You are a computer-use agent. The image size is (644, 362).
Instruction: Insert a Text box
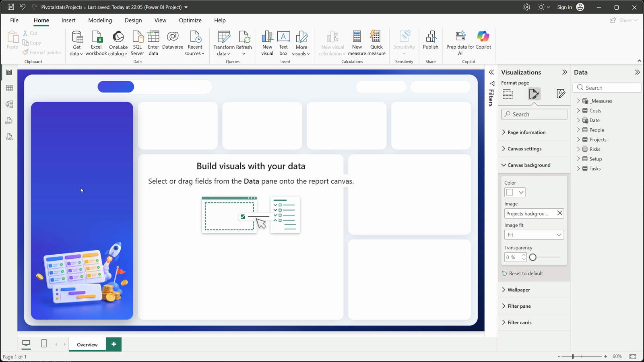point(283,43)
